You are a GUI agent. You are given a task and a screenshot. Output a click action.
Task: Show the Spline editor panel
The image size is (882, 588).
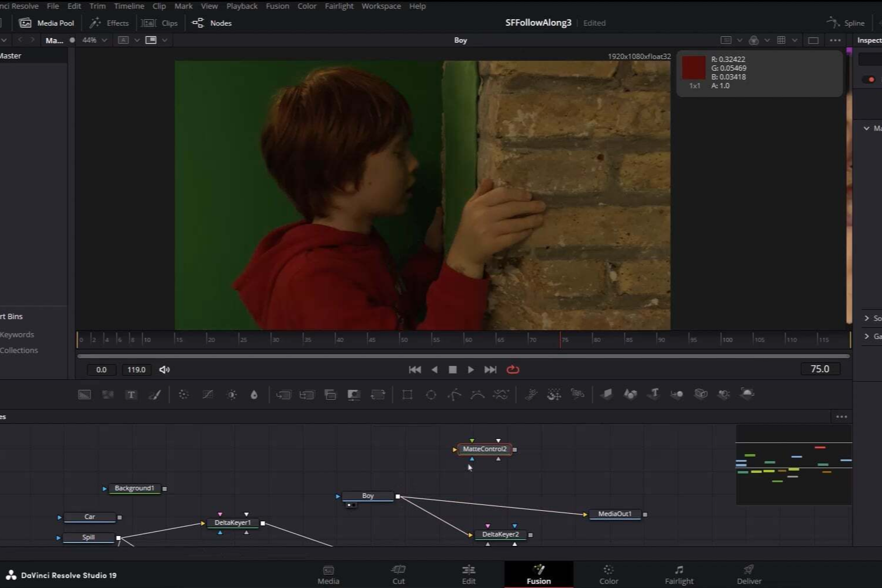[846, 23]
